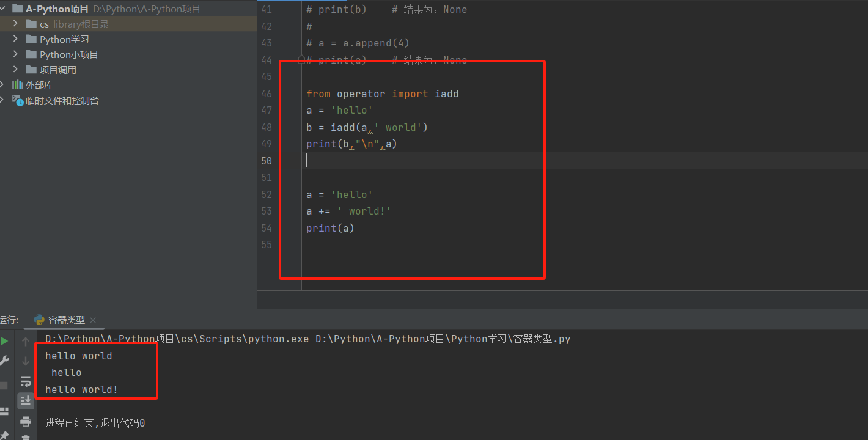868x440 pixels.
Task: Click the up arrow in run console
Action: 26,342
